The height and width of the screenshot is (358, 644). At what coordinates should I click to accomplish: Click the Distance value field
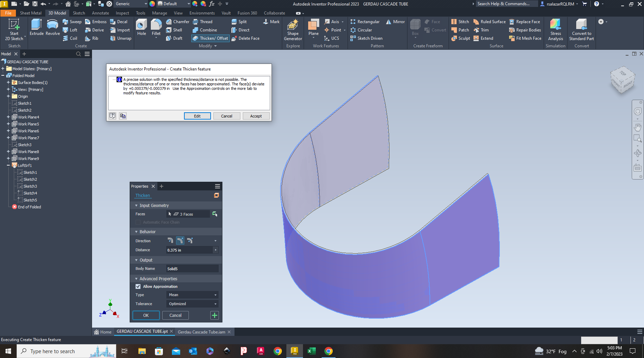(x=190, y=250)
